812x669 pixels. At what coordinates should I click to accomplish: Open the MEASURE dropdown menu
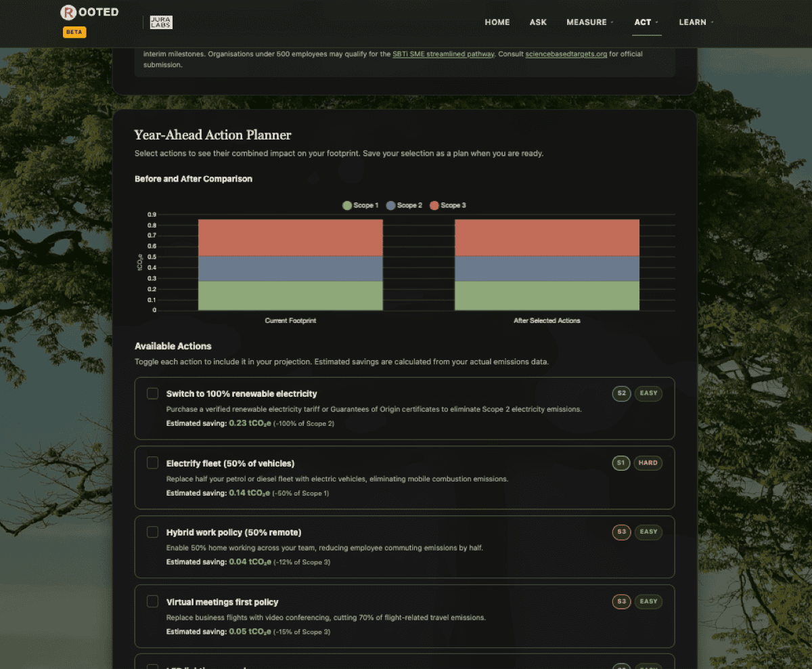[x=589, y=22]
